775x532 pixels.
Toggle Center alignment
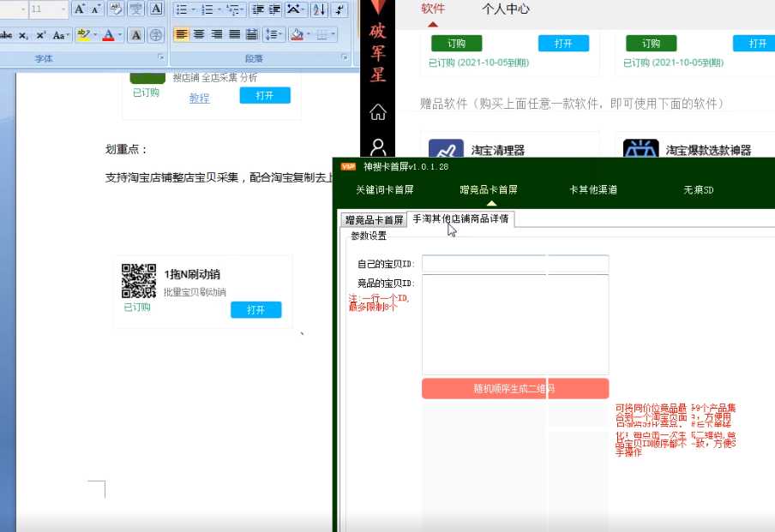(x=199, y=34)
